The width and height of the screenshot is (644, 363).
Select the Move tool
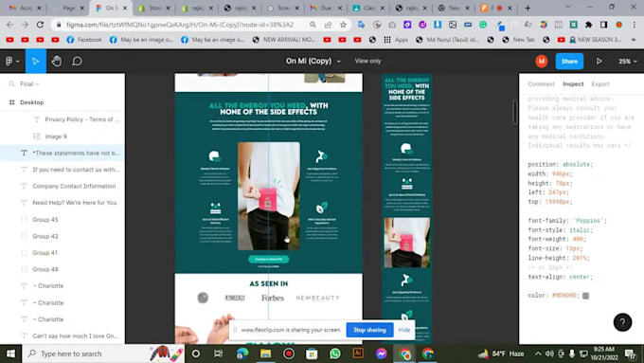tap(36, 62)
